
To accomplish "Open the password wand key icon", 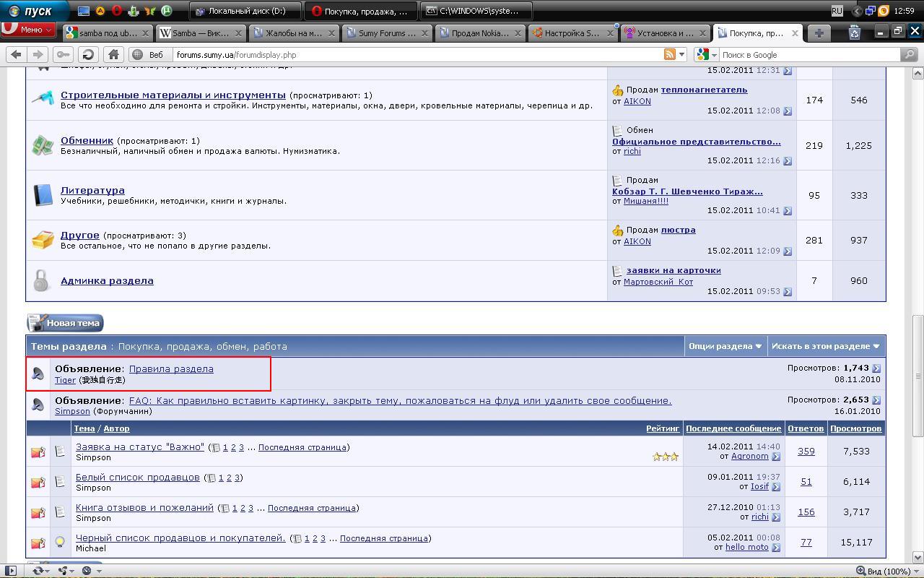I will 64,54.
